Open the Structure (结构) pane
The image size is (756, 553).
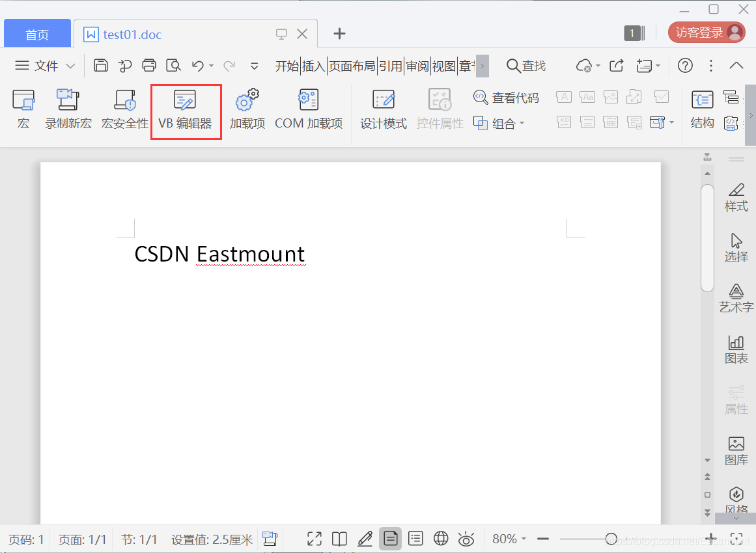pyautogui.click(x=702, y=110)
